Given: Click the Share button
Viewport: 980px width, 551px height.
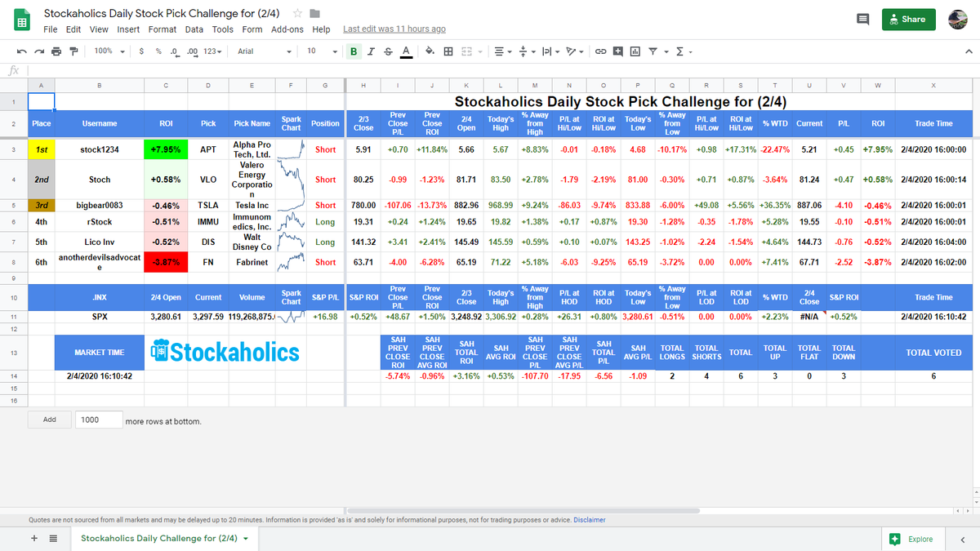Looking at the screenshot, I should [909, 20].
